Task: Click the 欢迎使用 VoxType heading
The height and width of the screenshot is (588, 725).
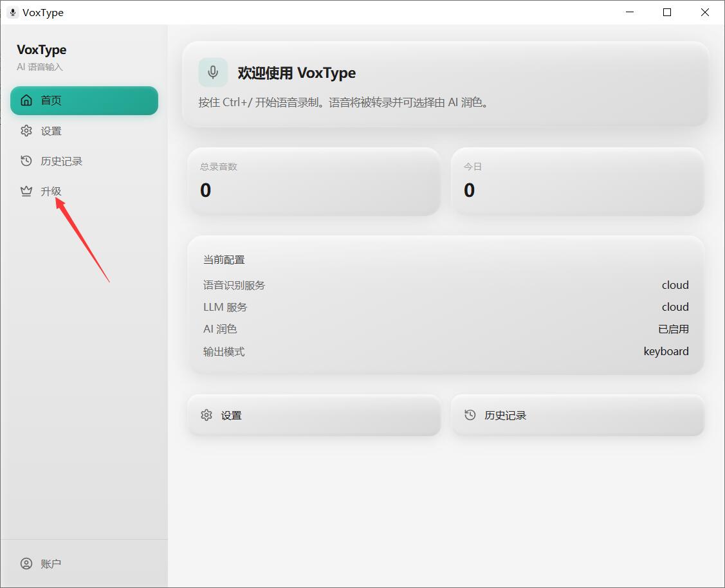Action: click(x=297, y=73)
